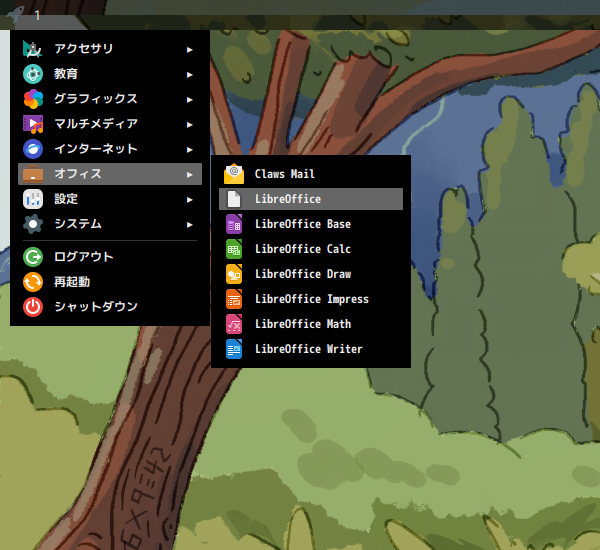Launch Claws Mail by its label
The width and height of the screenshot is (600, 550).
pos(285,174)
